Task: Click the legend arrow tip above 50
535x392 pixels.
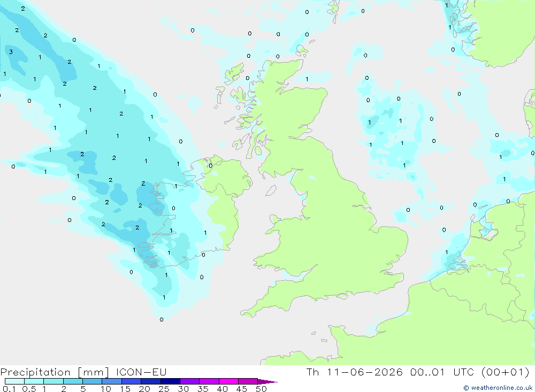Action: tap(267, 381)
